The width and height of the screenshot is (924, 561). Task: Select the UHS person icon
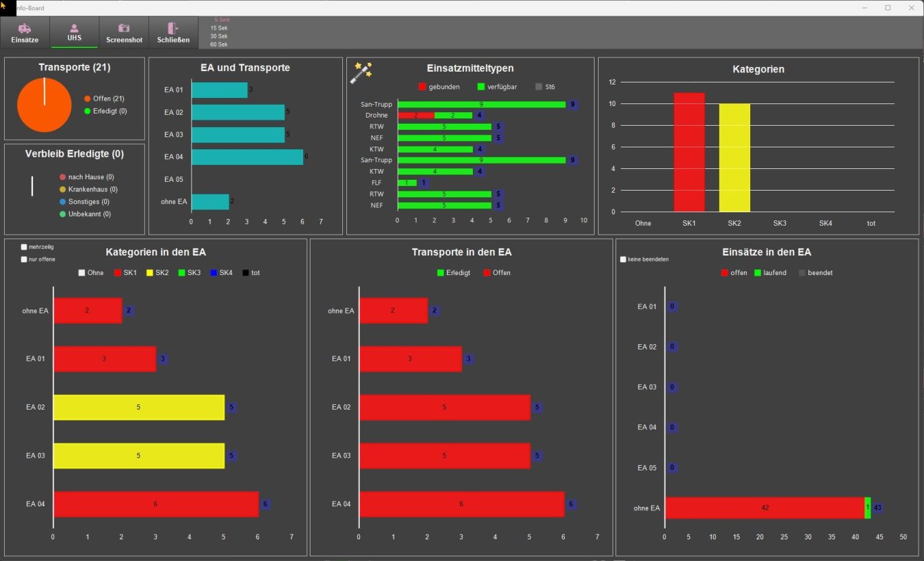74,28
